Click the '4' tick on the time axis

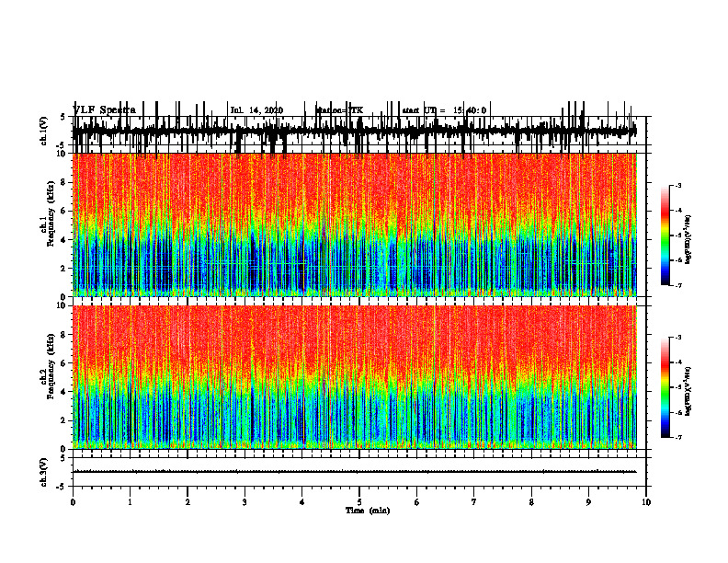click(x=302, y=502)
